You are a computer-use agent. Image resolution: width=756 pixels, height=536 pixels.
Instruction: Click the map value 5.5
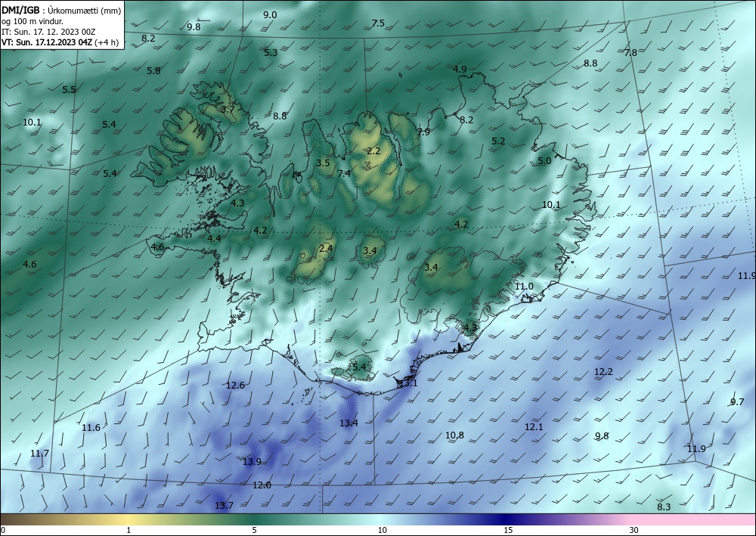pos(69,90)
